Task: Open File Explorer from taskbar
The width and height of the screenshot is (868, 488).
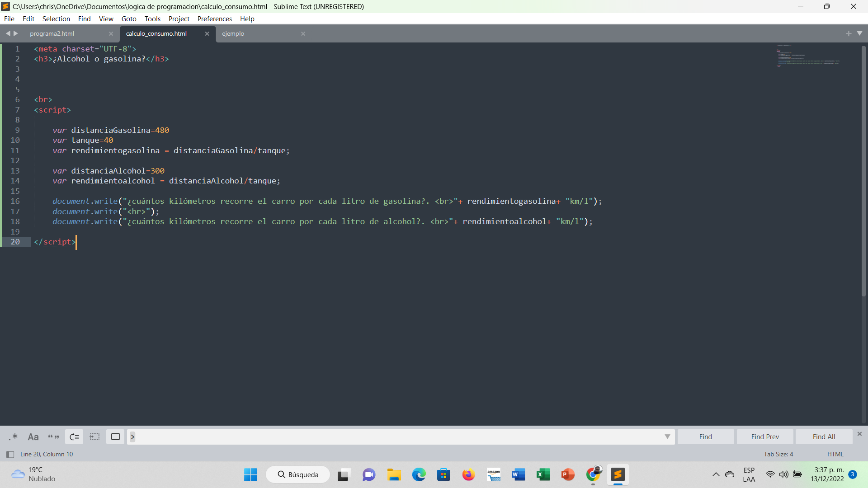Action: coord(394,475)
